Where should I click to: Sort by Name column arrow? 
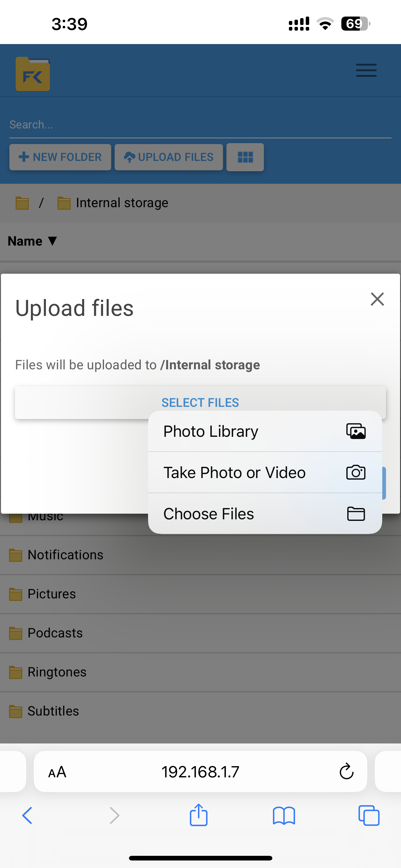click(x=52, y=241)
